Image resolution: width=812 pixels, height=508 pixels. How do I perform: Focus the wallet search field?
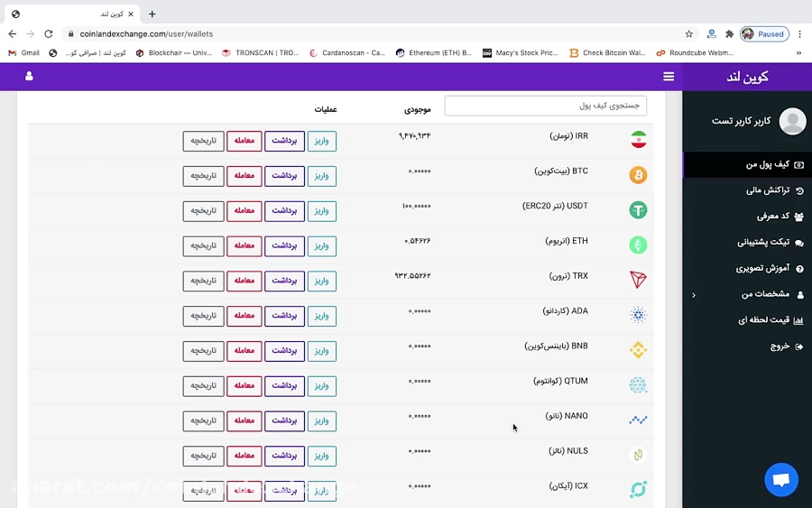pos(545,106)
